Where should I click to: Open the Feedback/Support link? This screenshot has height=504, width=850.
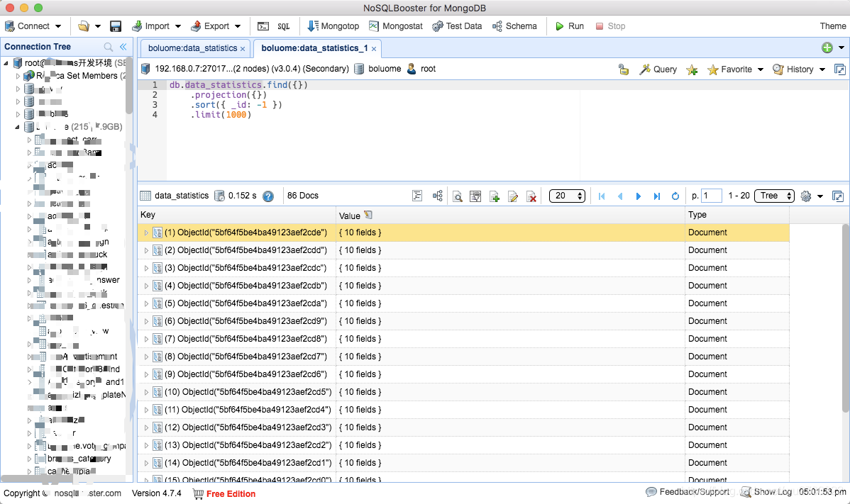688,491
